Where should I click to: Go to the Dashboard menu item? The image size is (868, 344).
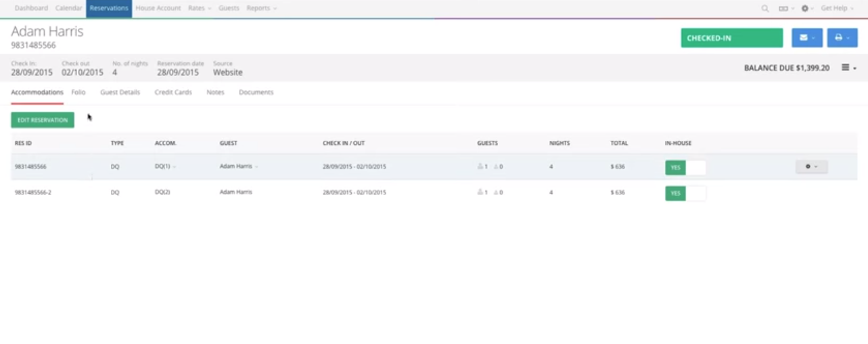click(31, 8)
